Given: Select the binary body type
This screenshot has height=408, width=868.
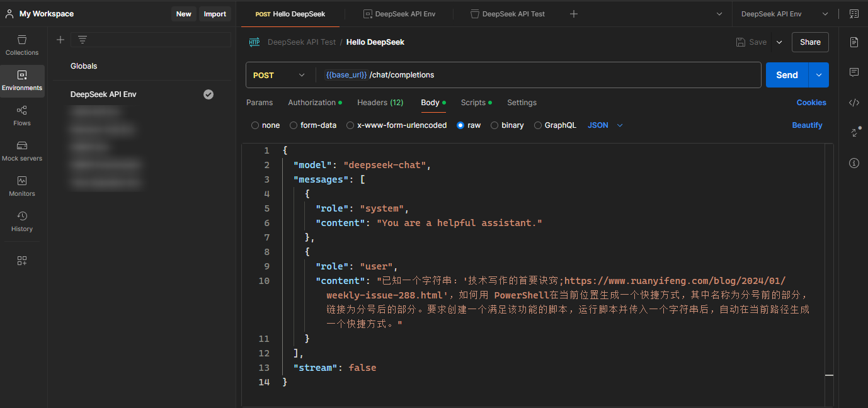Looking at the screenshot, I should [x=494, y=125].
